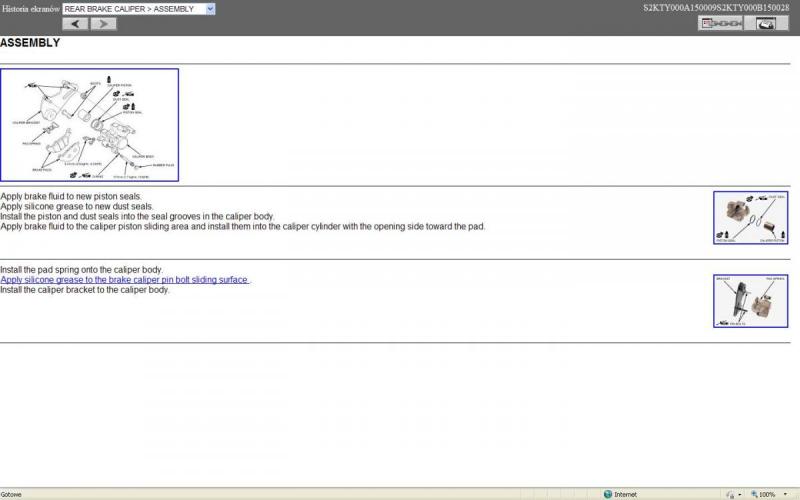Click the 'Gotowe' status bar text
The width and height of the screenshot is (800, 500).
(11, 494)
